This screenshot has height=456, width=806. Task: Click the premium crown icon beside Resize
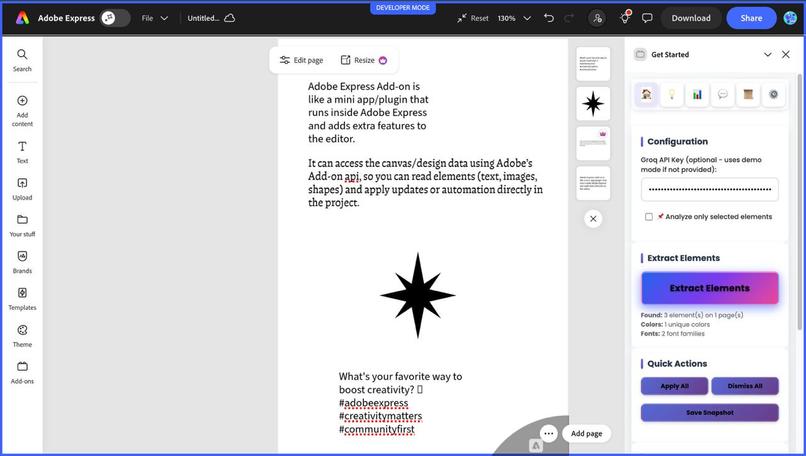click(383, 60)
